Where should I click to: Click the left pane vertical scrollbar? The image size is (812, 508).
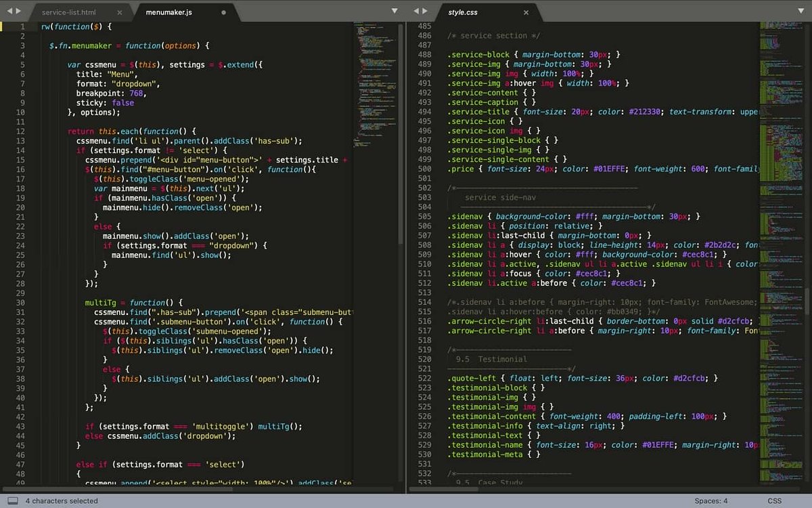click(401, 135)
